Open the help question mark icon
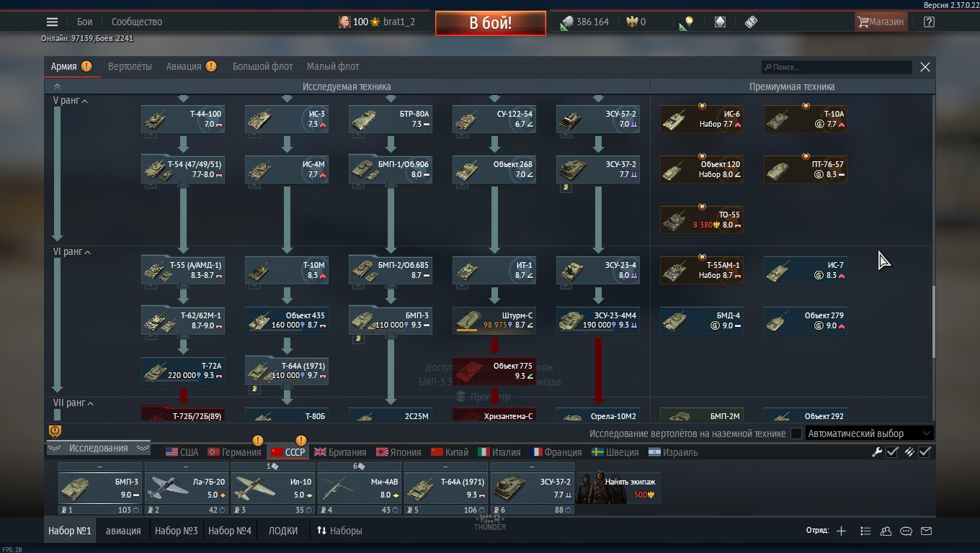The width and height of the screenshot is (980, 553). [x=929, y=22]
